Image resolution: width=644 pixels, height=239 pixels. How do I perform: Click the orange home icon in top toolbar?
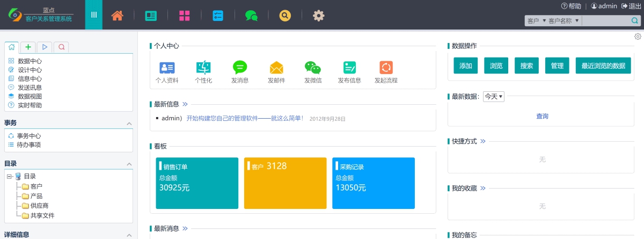117,16
